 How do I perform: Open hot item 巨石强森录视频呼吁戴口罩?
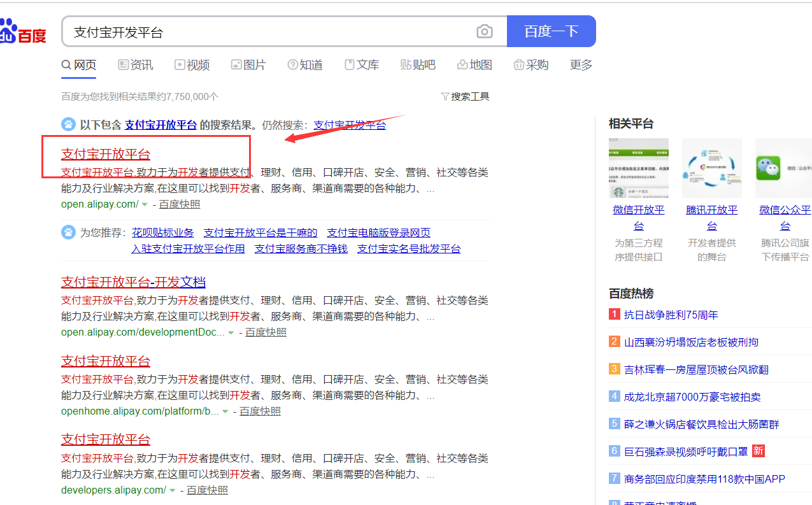coord(686,452)
